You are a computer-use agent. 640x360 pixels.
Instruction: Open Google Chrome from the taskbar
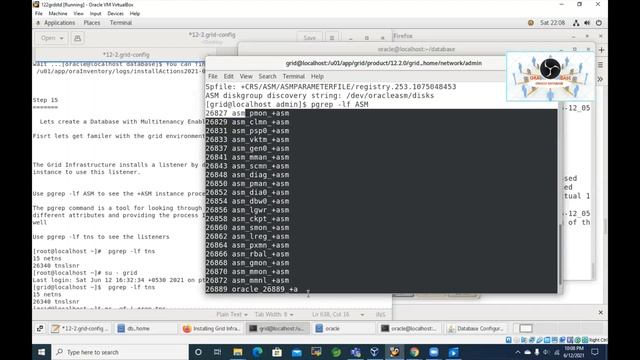tap(414, 352)
